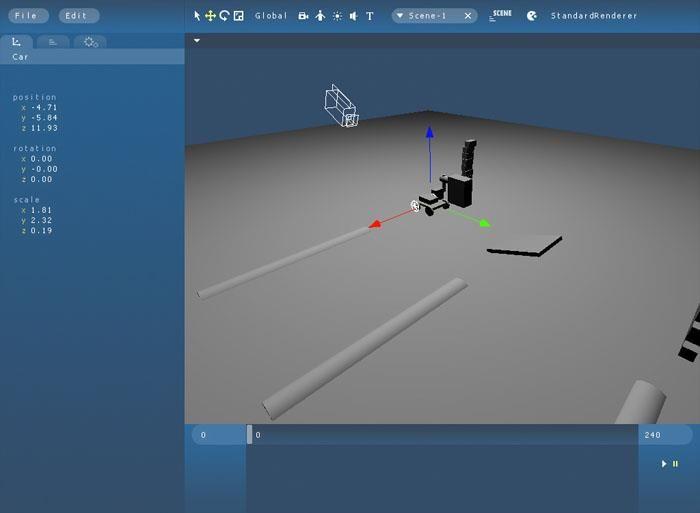This screenshot has height=513, width=700.
Task: Open the gears settings tab
Action: (90, 41)
